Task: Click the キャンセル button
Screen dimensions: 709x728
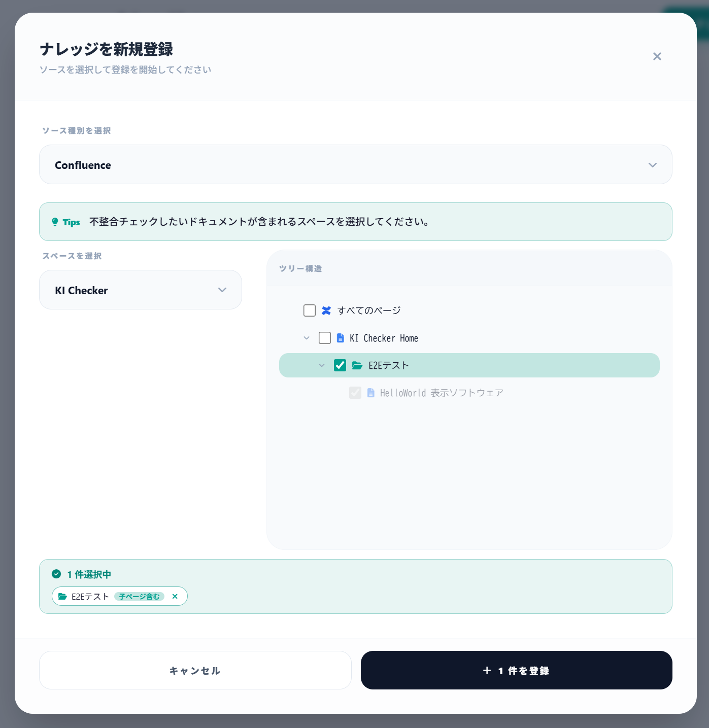Action: (195, 670)
